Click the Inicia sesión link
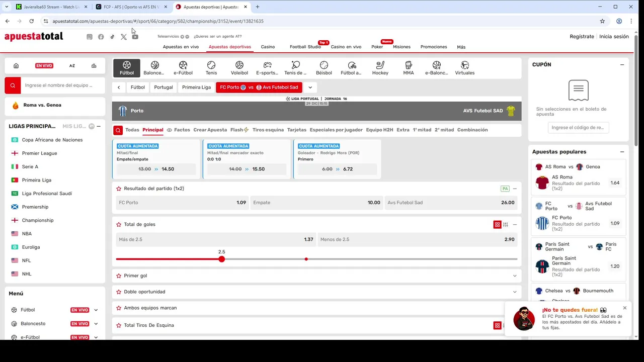 (x=614, y=37)
